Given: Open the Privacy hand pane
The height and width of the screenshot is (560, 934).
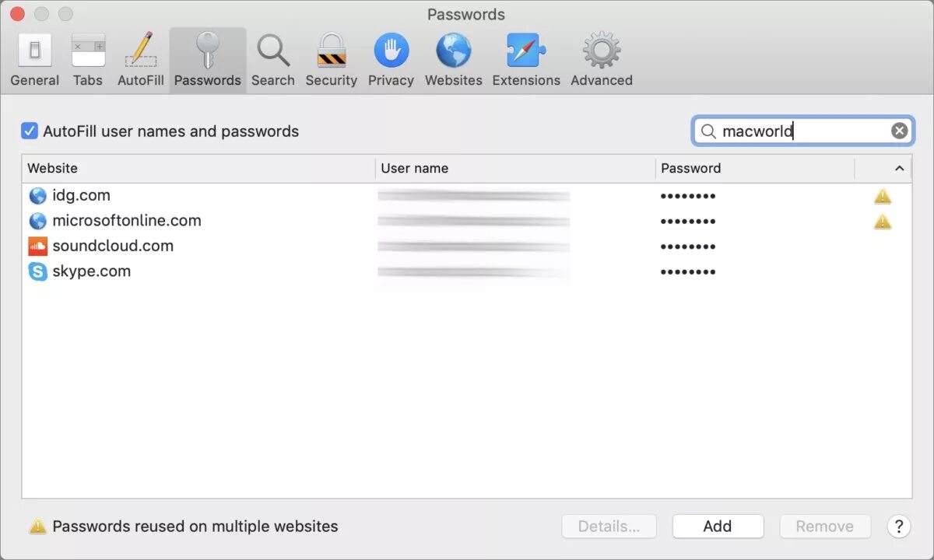Looking at the screenshot, I should click(391, 61).
